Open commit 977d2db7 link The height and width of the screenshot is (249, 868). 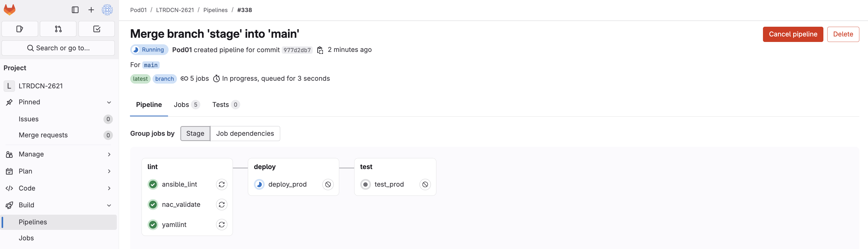[x=297, y=50]
